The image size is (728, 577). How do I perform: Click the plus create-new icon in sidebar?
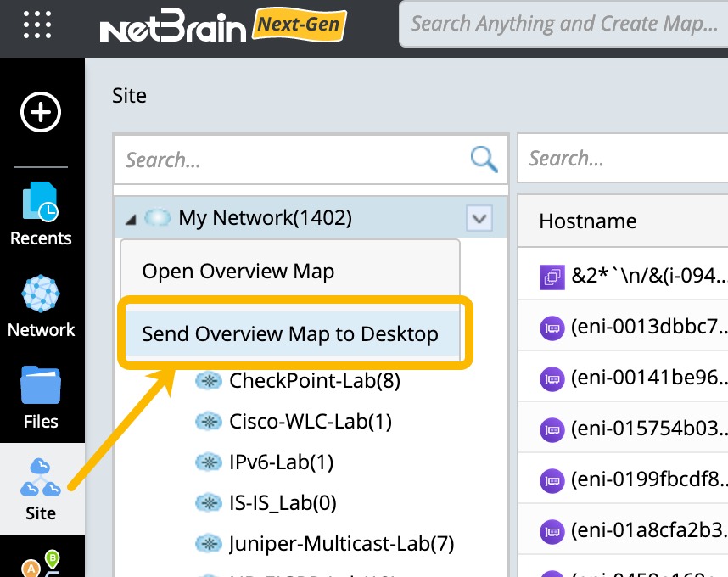(41, 112)
